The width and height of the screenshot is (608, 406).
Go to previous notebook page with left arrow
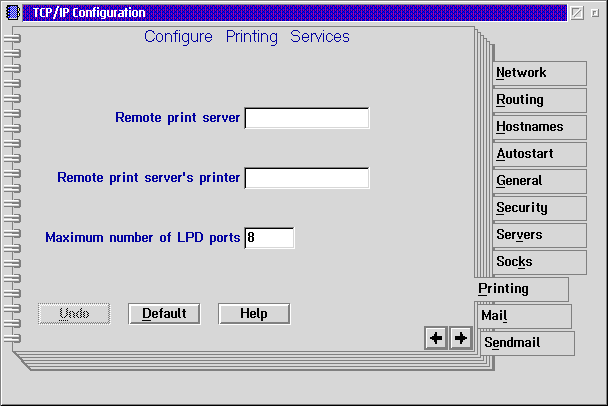(x=436, y=339)
